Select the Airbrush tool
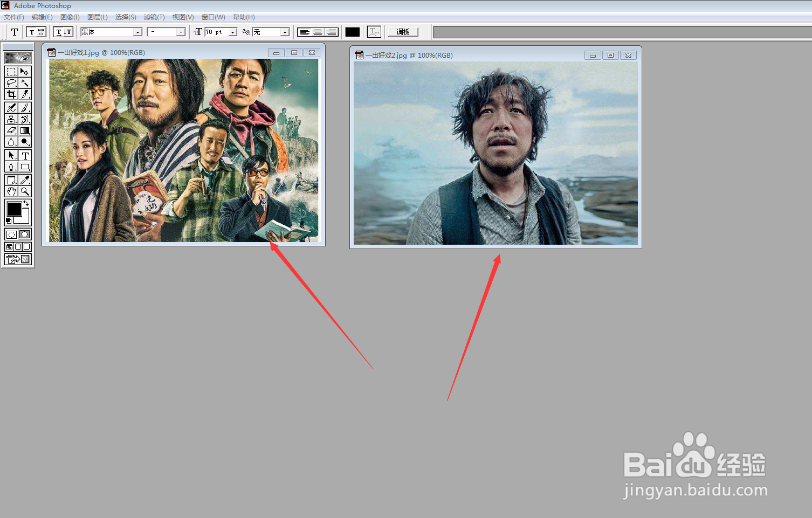Screen dimensions: 812x518 click(11, 108)
